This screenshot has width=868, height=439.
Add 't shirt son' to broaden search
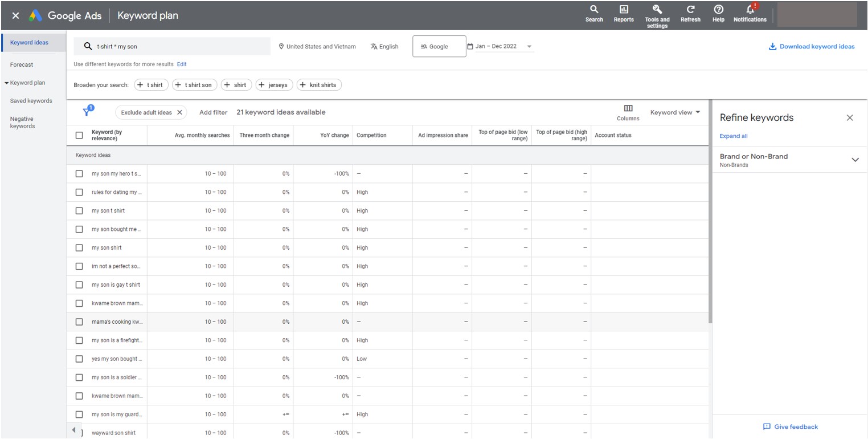[x=195, y=85]
